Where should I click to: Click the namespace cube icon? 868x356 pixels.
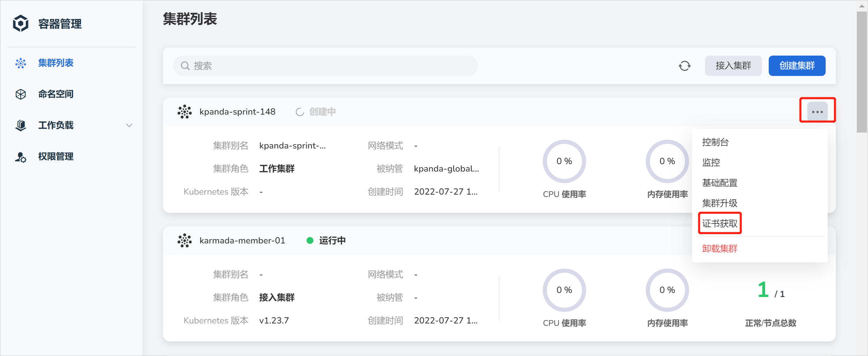point(21,94)
